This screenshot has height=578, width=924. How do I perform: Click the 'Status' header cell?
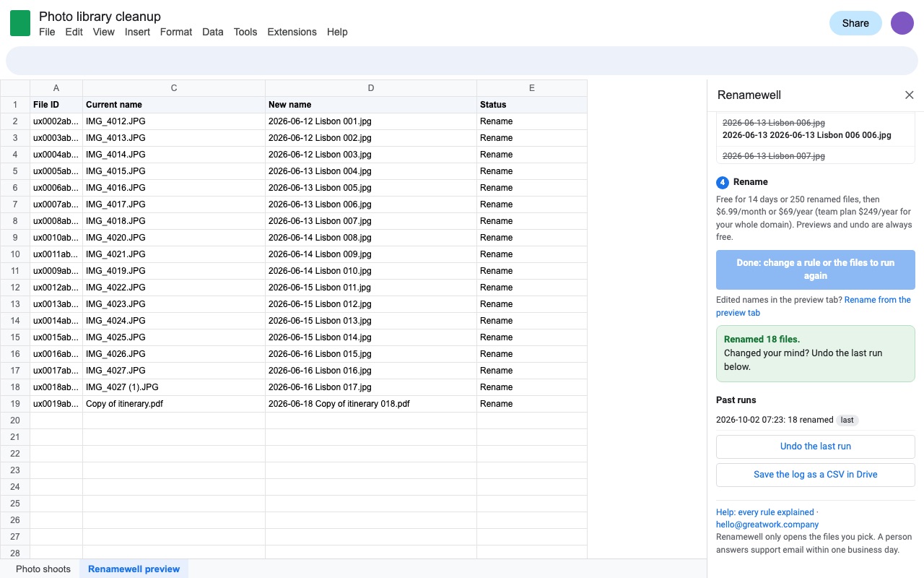click(x=532, y=105)
